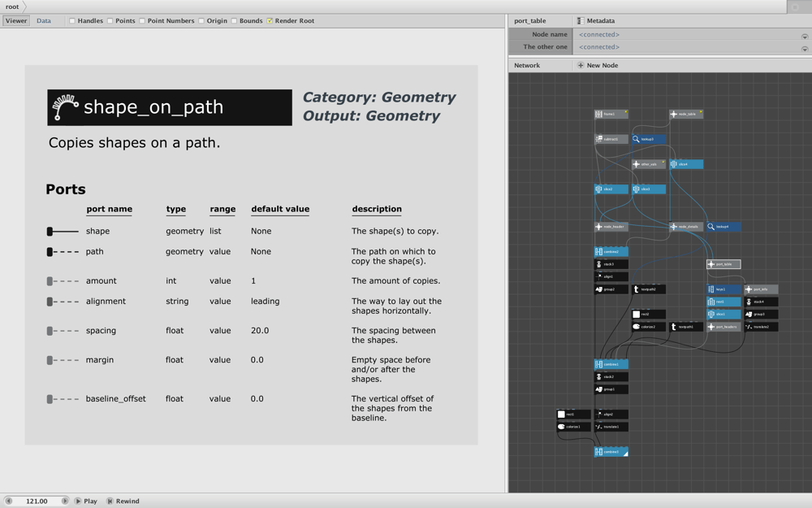Screen dimensions: 812x508
Task: Select the other_vals node
Action: [648, 164]
